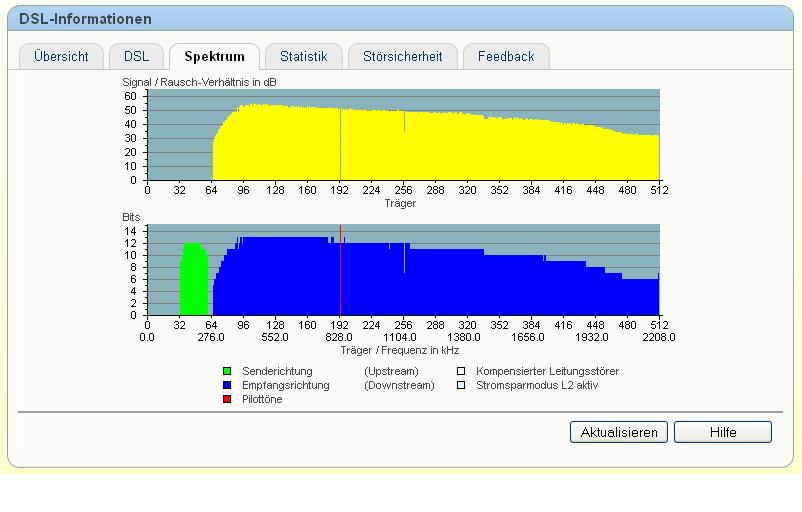Switch to the Übersicht tab
The width and height of the screenshot is (802, 512).
click(x=61, y=56)
